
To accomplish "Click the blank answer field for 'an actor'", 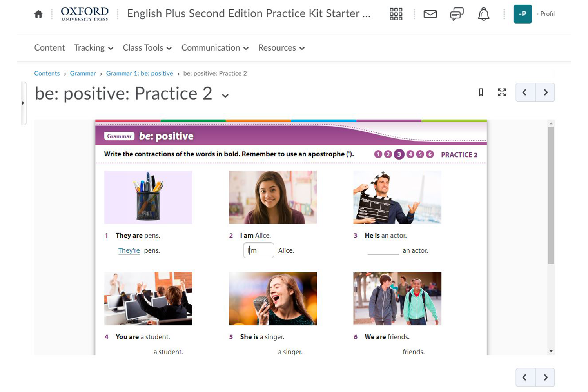I will click(383, 250).
